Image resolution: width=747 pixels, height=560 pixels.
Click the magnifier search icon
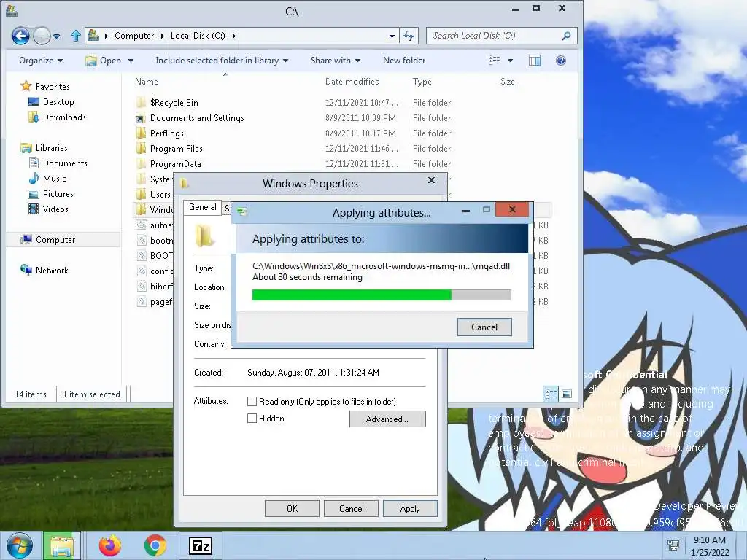(x=566, y=36)
